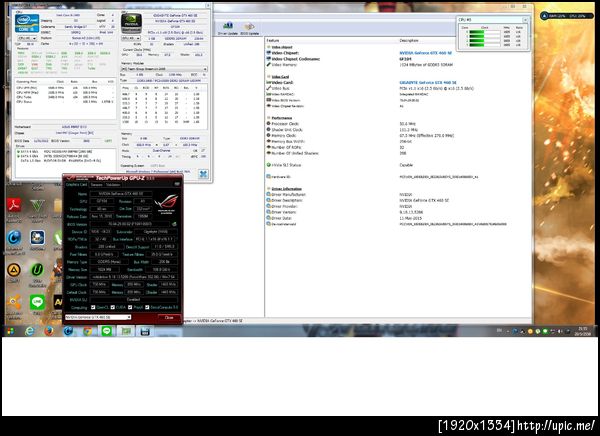
Task: Close the small CPU #0 clock window
Action: click(525, 20)
